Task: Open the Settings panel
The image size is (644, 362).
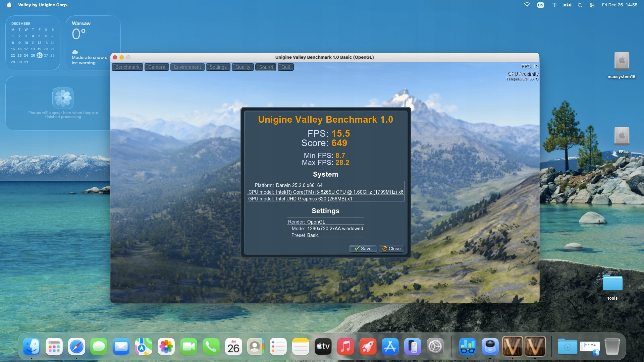Action: pos(218,67)
